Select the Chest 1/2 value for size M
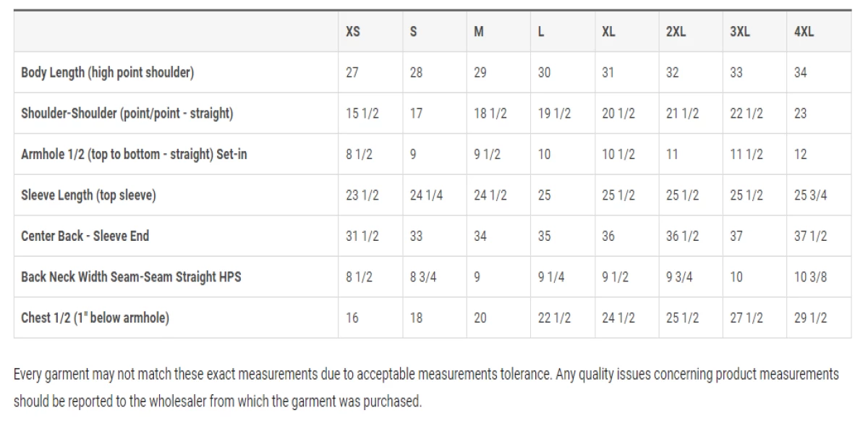The image size is (868, 434). pyautogui.click(x=480, y=318)
